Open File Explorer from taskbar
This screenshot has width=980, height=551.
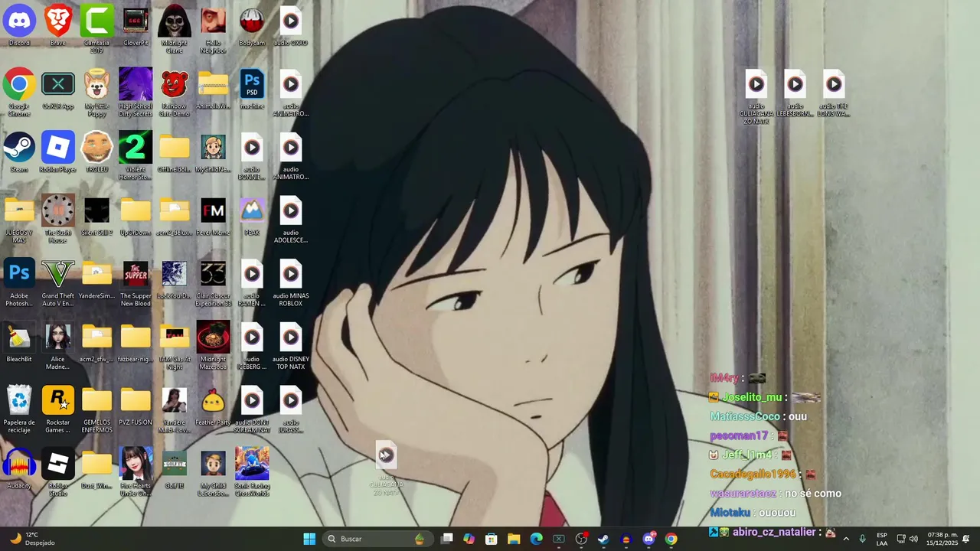point(514,539)
